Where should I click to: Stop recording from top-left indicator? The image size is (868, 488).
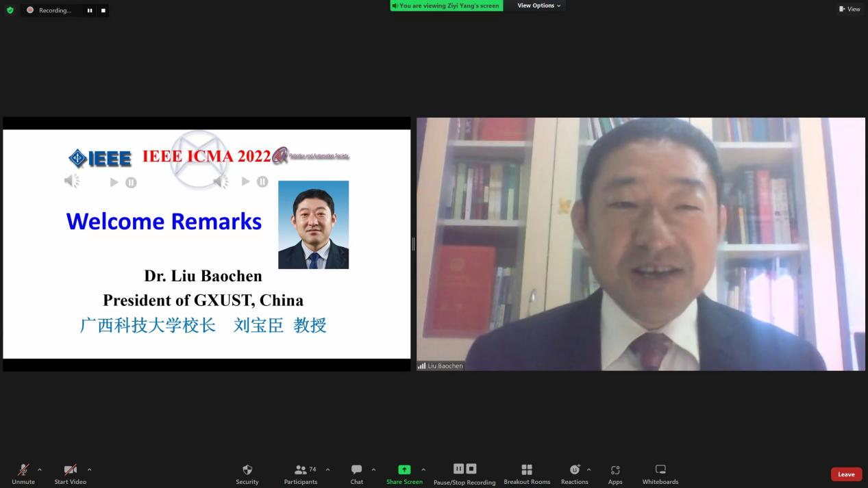point(103,10)
